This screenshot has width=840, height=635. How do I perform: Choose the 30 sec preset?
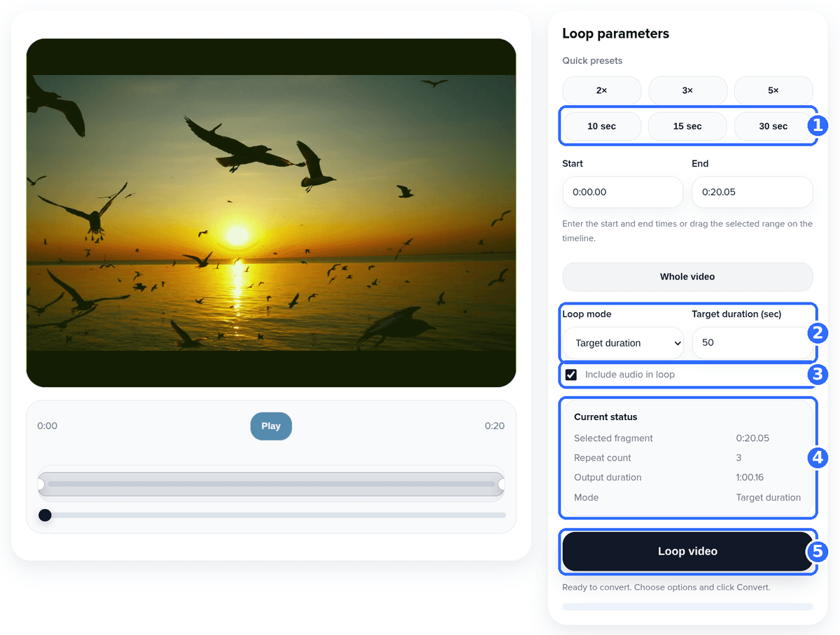(773, 126)
